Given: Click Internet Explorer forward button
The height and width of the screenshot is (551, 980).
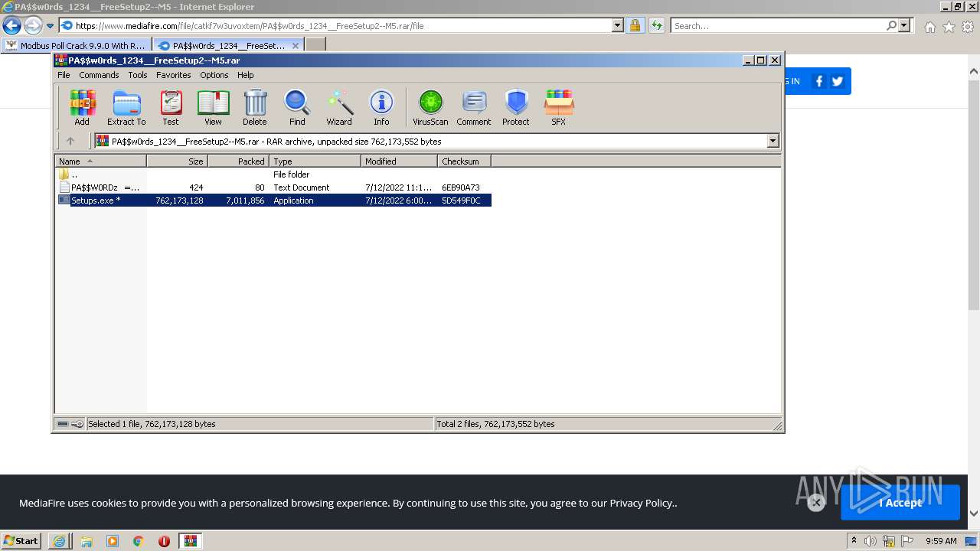Looking at the screenshot, I should tap(33, 25).
